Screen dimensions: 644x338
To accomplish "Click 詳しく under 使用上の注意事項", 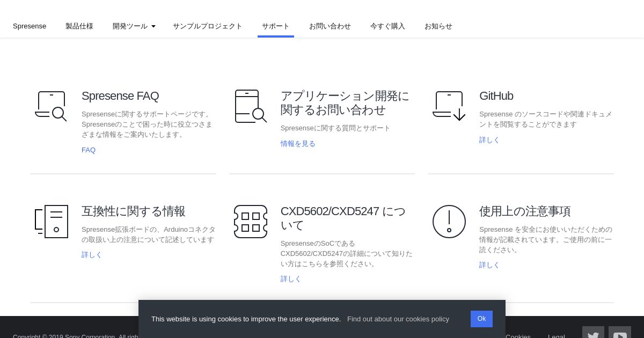I will point(489,265).
